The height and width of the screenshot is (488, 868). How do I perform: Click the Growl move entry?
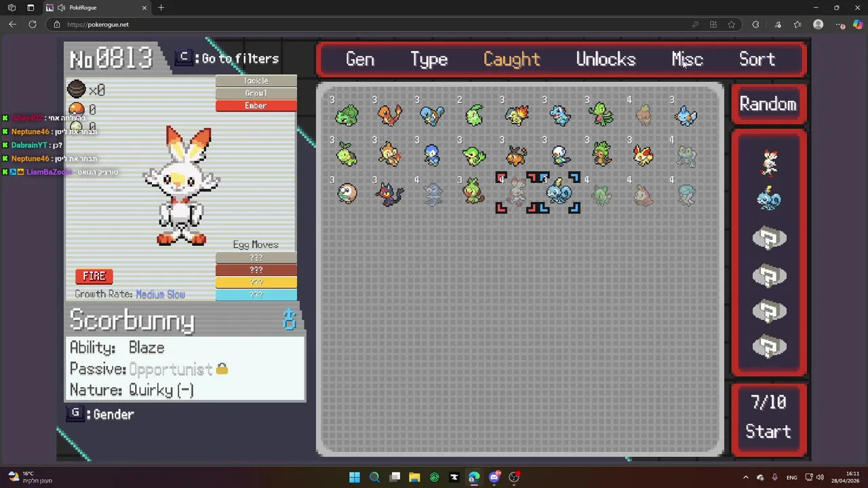256,93
